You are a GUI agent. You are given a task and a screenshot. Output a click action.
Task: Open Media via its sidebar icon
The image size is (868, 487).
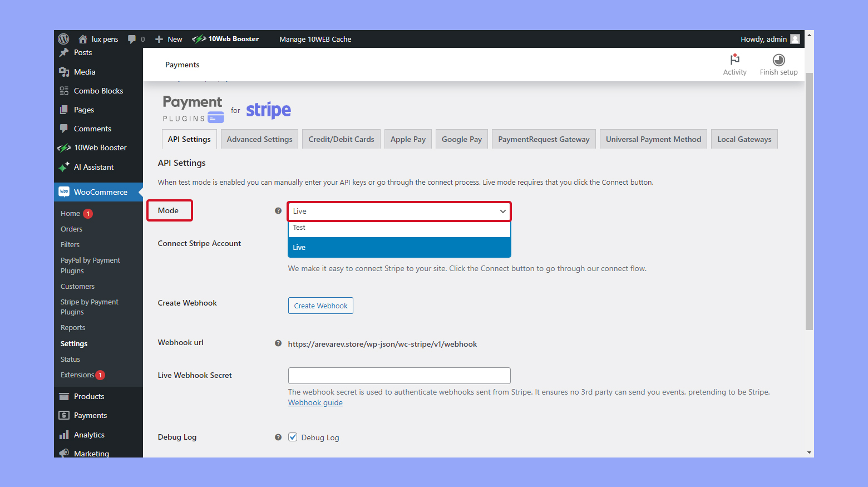point(64,71)
